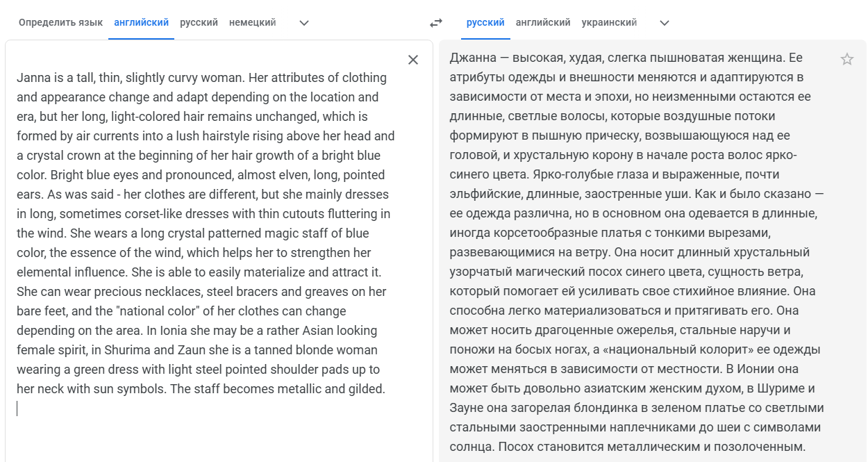The width and height of the screenshot is (868, 462).
Task: Expand the target language list chevron
Action: coord(665,23)
